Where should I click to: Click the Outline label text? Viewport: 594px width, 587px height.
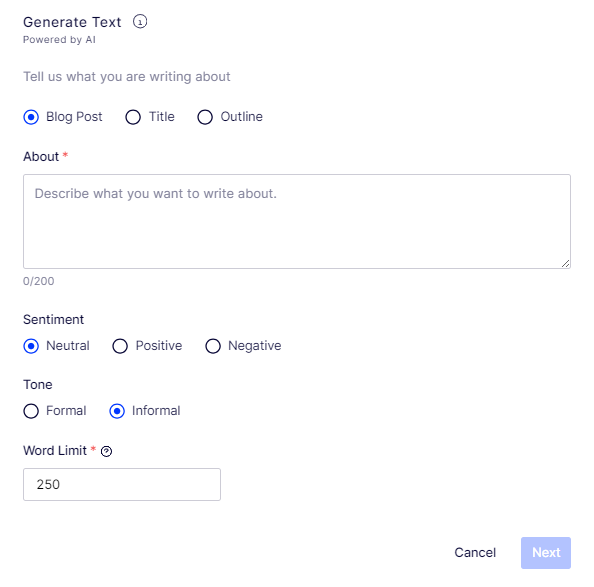point(242,117)
